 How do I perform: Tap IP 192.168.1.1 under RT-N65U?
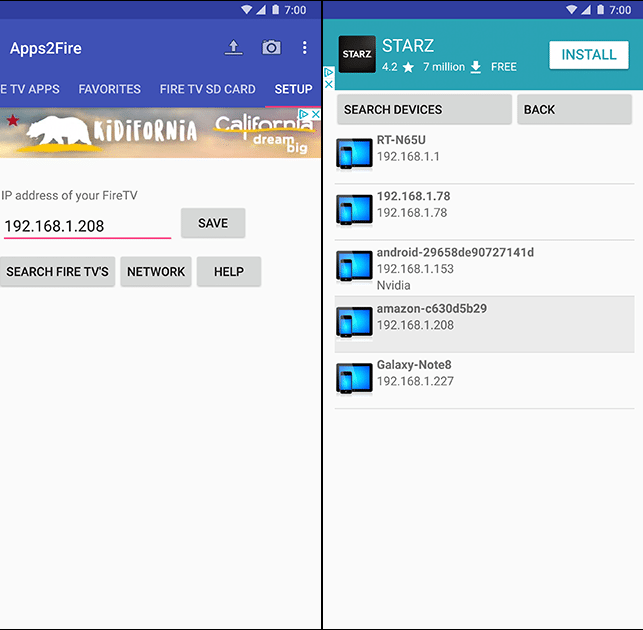click(x=408, y=156)
